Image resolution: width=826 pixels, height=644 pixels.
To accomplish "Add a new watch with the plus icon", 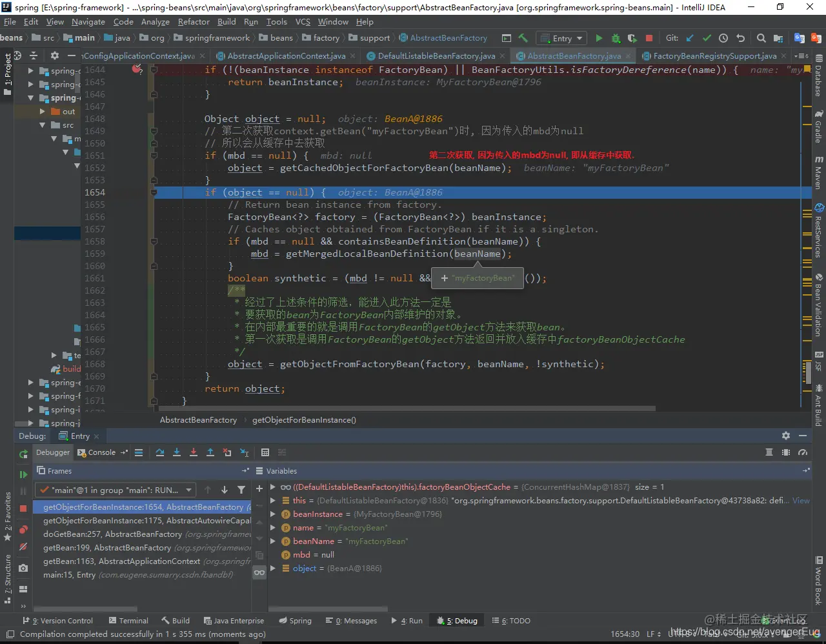I will tap(259, 488).
